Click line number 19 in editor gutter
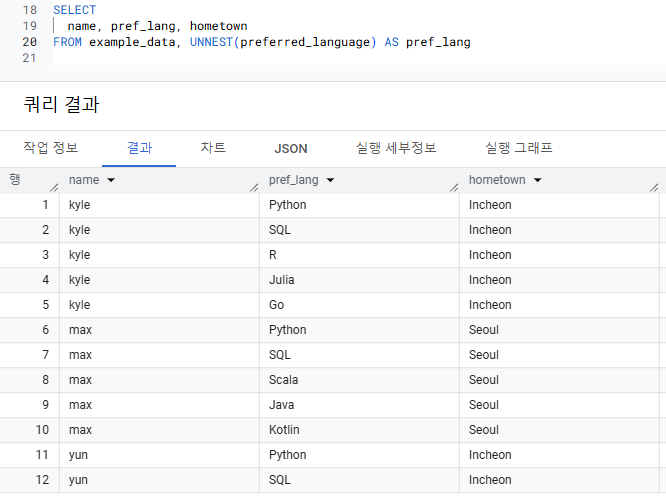Image resolution: width=666 pixels, height=497 pixels. [29, 26]
